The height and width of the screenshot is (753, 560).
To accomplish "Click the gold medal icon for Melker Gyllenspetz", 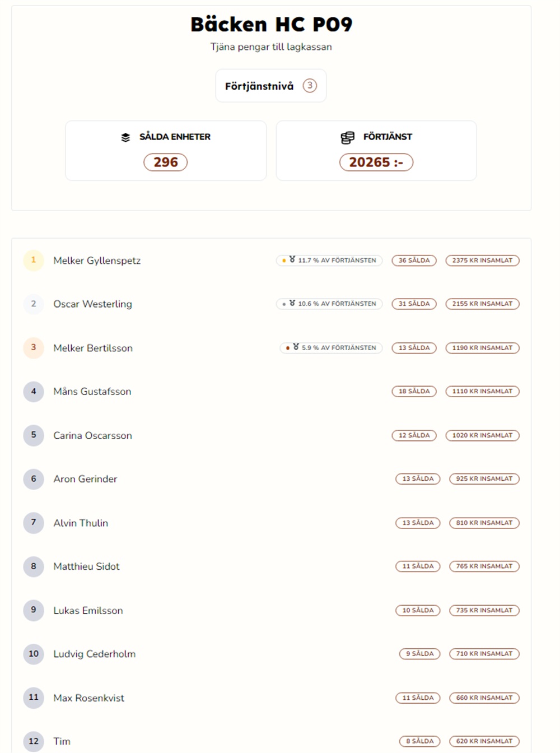I will 292,260.
